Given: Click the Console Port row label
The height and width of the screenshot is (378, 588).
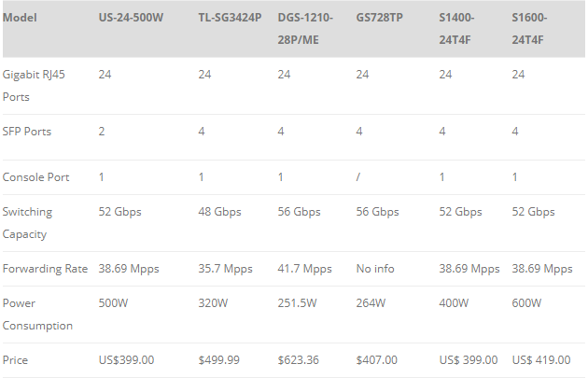Looking at the screenshot, I should coord(35,176).
